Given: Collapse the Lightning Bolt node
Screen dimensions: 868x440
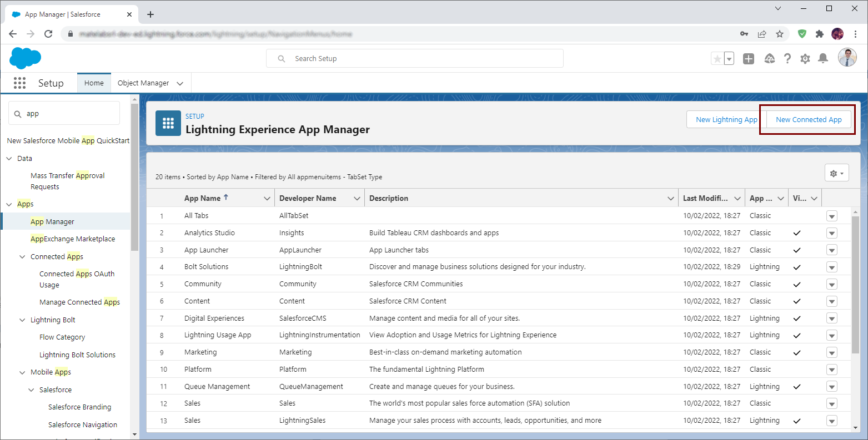Looking at the screenshot, I should (x=22, y=320).
